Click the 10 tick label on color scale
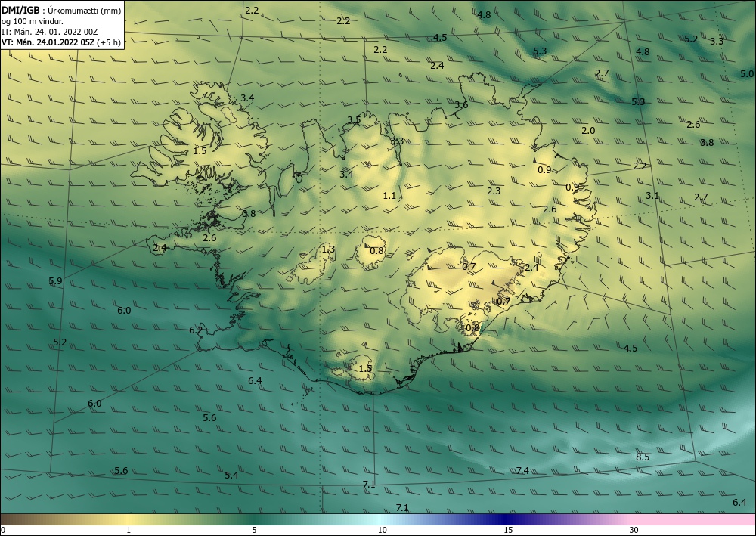 [382, 531]
